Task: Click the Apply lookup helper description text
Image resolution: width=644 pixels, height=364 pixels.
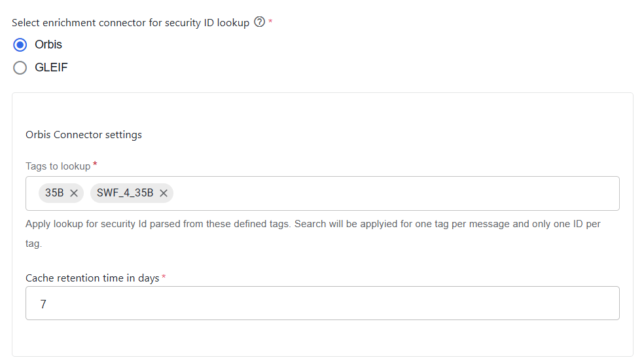Action: pyautogui.click(x=313, y=233)
